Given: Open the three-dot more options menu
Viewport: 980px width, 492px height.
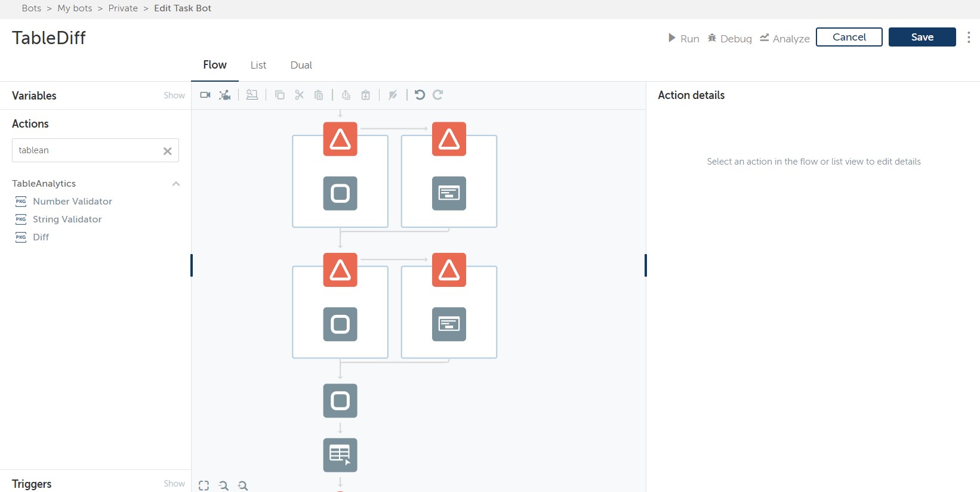Looking at the screenshot, I should click(x=969, y=38).
